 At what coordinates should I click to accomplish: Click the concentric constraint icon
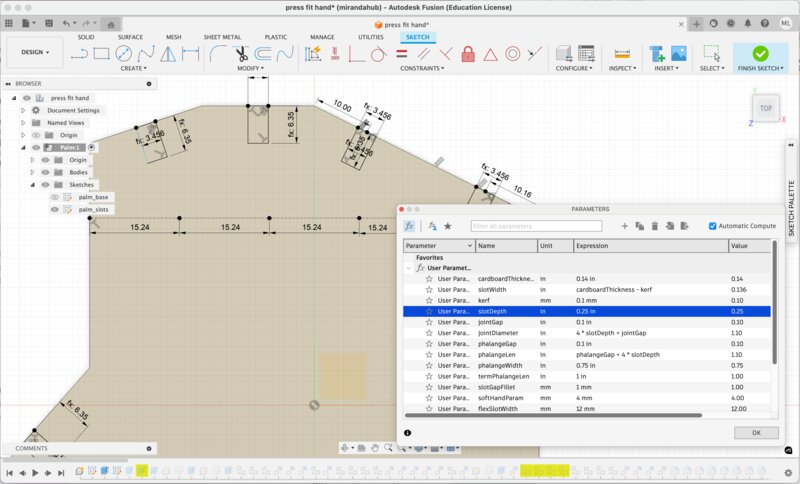(512, 54)
